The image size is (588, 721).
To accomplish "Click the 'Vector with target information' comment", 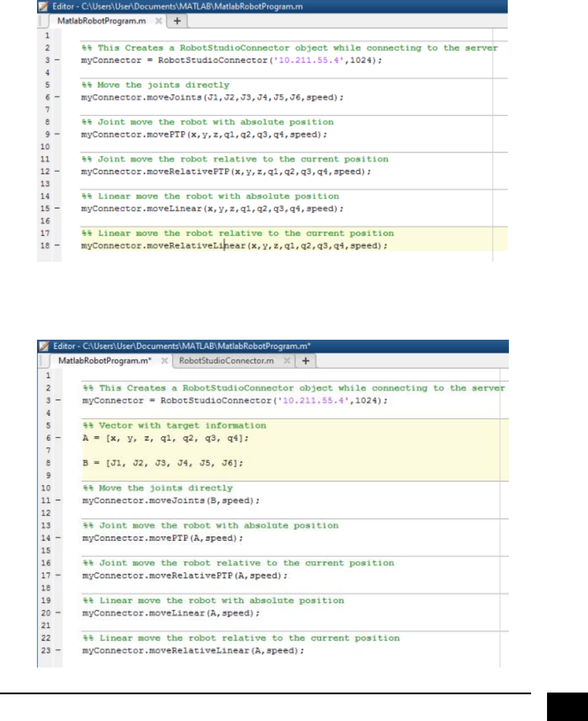I will 174,426.
